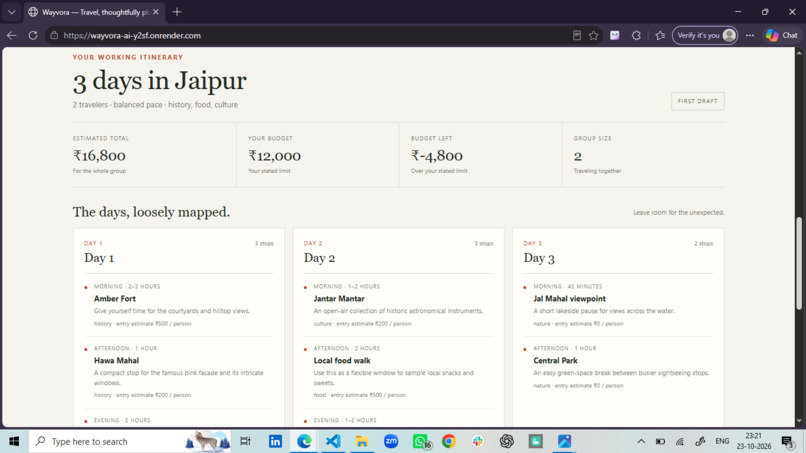Screen dimensions: 806x453
Task: Open the purple toolbar extension icon
Action: 615,35
